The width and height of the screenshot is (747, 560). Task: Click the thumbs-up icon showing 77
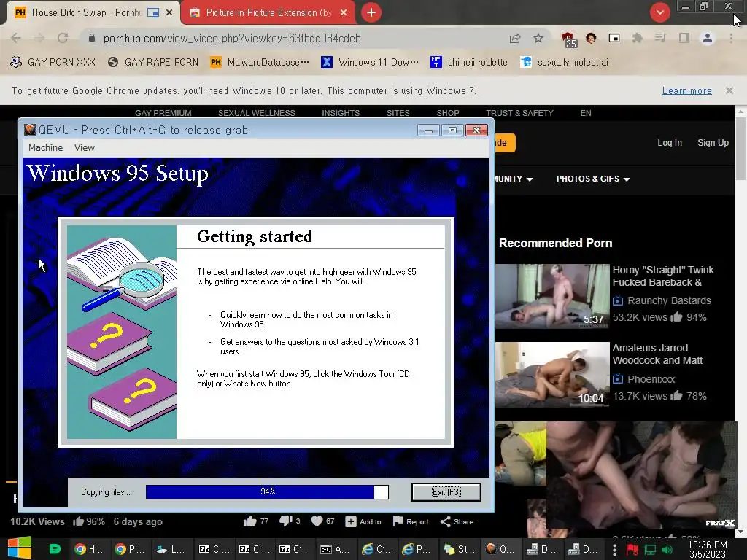[250, 521]
